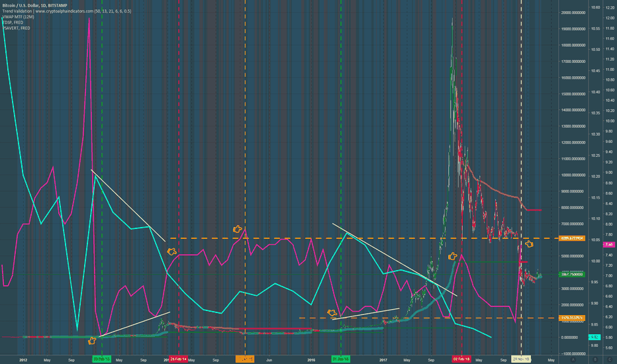The image size is (617, 364).
Task: Click the orange date label on time axis
Action: [x=245, y=359]
